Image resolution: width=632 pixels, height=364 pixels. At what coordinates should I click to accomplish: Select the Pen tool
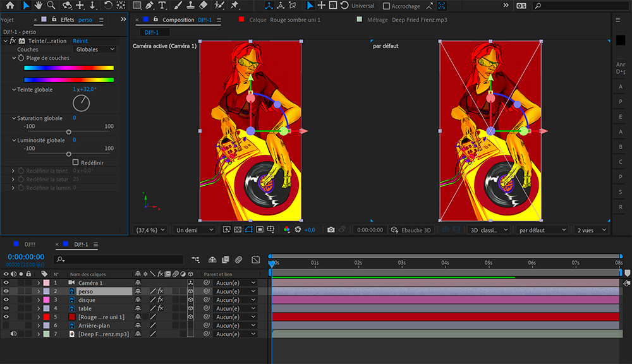pos(150,5)
